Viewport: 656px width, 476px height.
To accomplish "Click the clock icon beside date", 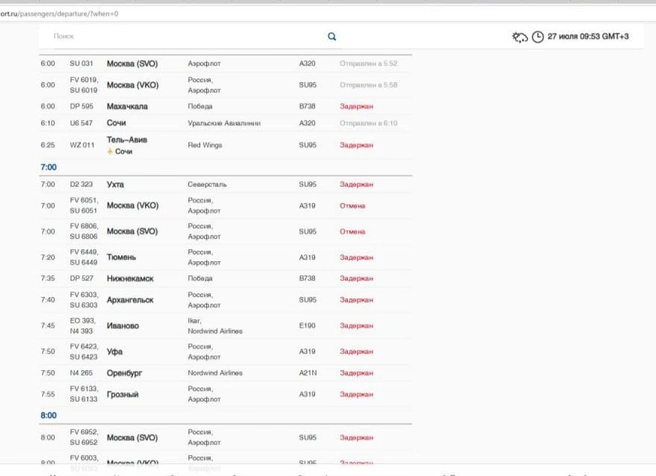I will (538, 37).
